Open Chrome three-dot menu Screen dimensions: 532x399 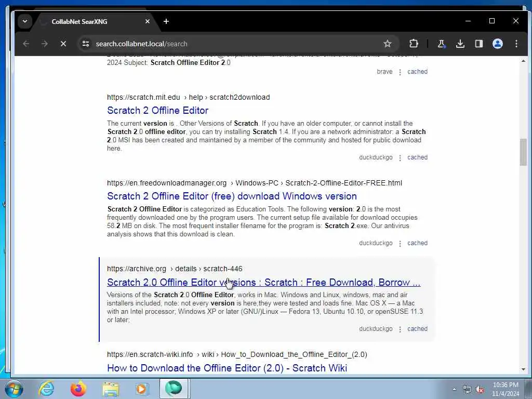[516, 44]
